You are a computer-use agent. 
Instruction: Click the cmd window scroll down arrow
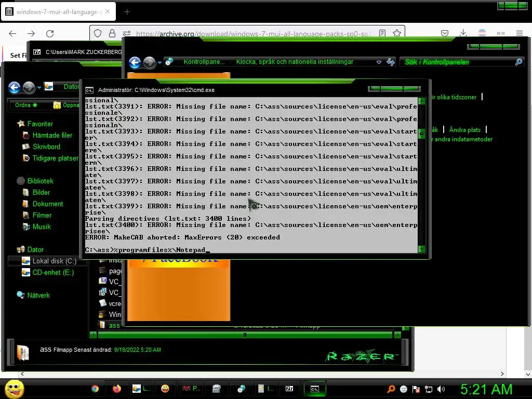(x=421, y=249)
